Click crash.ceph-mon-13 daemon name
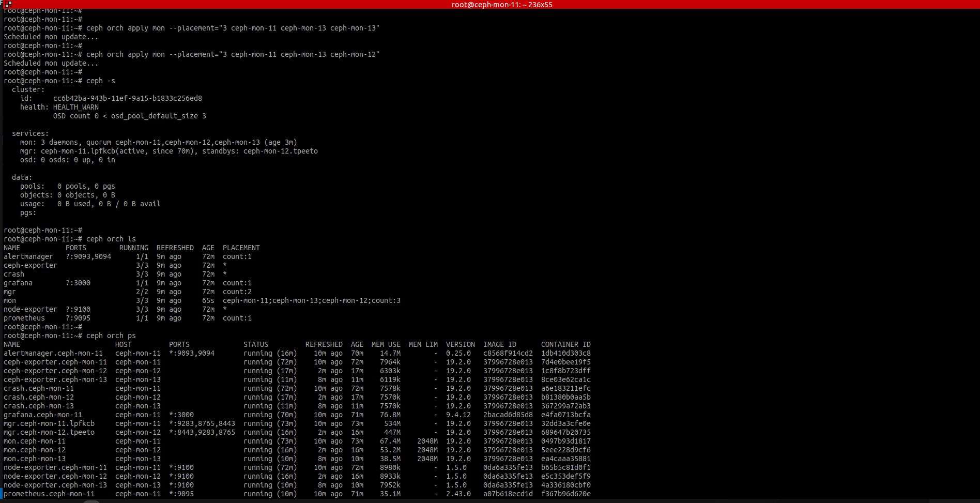Viewport: 980px width, 503px height. click(x=39, y=406)
